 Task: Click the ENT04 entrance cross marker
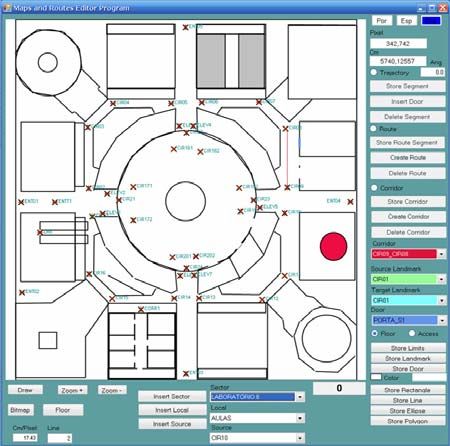click(350, 202)
